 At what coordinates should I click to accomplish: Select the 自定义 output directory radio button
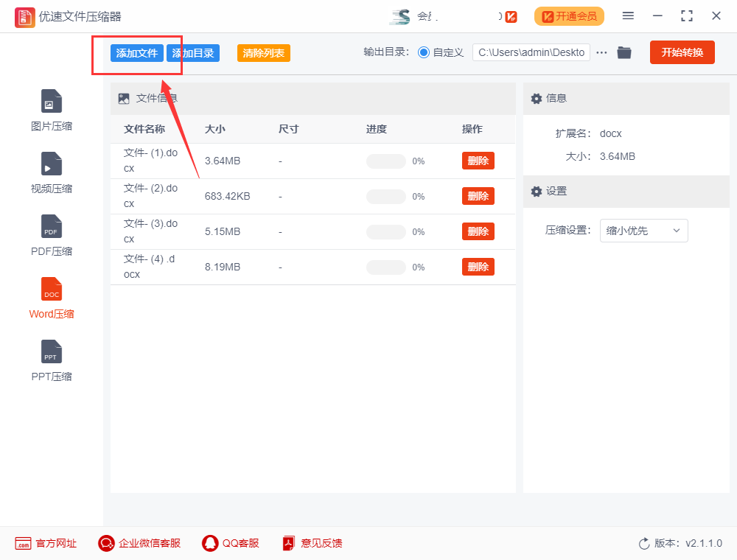[424, 52]
